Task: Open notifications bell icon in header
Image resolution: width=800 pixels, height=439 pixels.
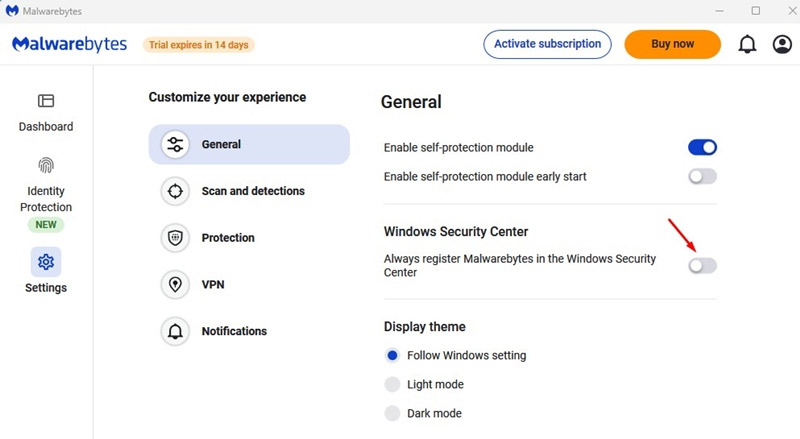Action: point(747,45)
